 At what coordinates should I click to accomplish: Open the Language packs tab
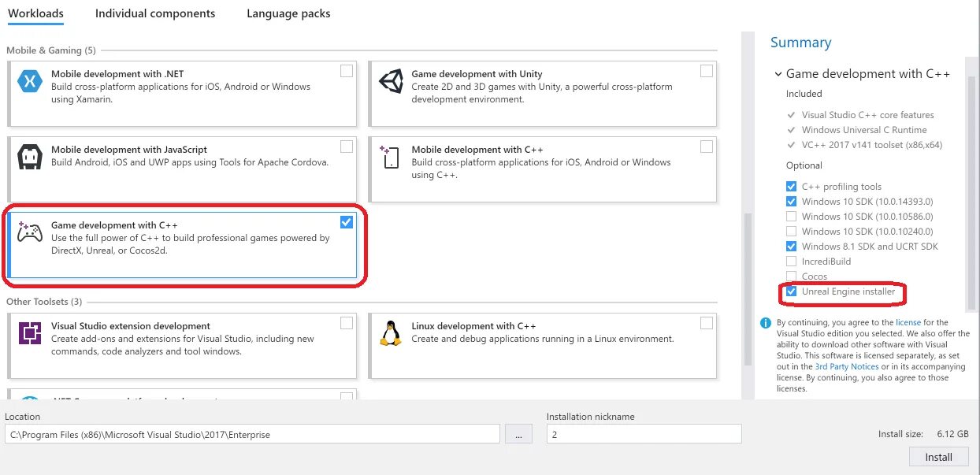(288, 13)
